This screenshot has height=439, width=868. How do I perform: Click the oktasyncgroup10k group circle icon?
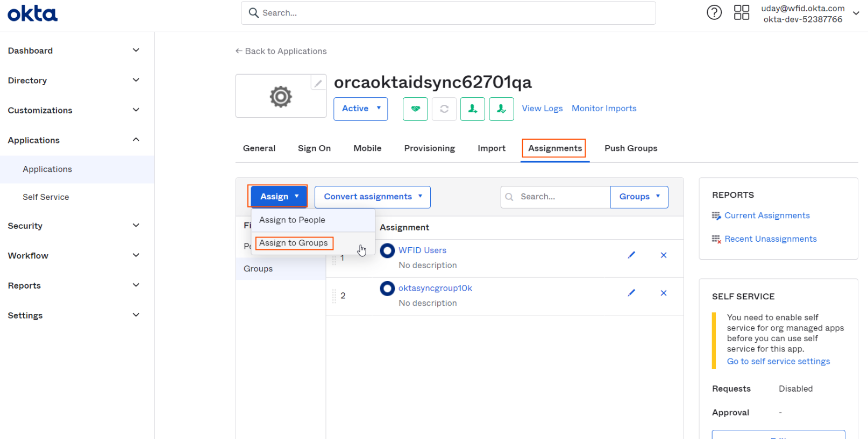[x=387, y=289]
